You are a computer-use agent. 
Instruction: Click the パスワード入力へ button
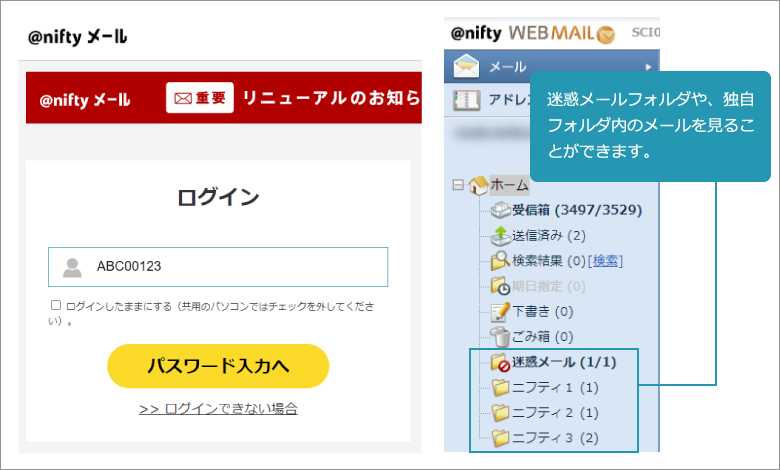point(218,366)
